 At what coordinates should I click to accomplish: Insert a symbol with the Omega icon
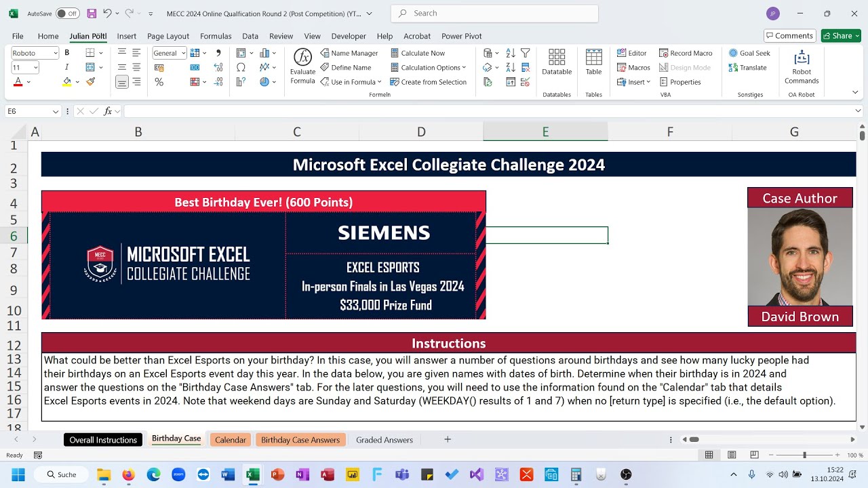click(241, 67)
